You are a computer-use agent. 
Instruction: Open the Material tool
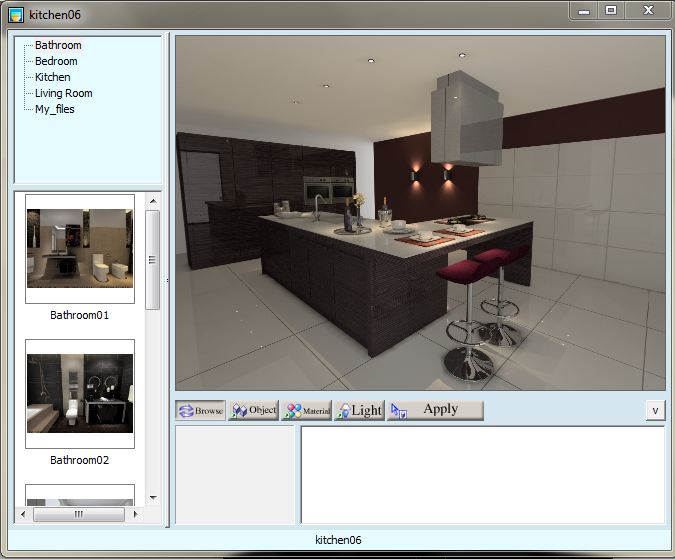(x=306, y=410)
